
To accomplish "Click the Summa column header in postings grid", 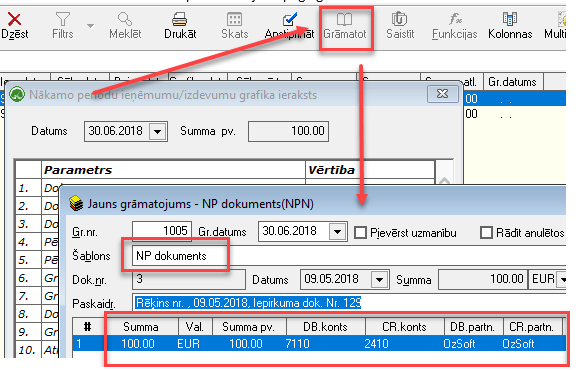I will [141, 327].
